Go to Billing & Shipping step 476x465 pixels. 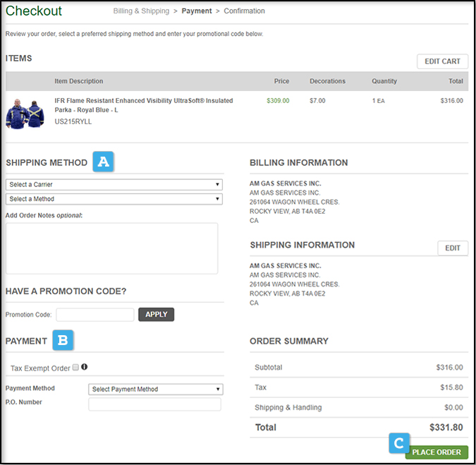pyautogui.click(x=141, y=11)
